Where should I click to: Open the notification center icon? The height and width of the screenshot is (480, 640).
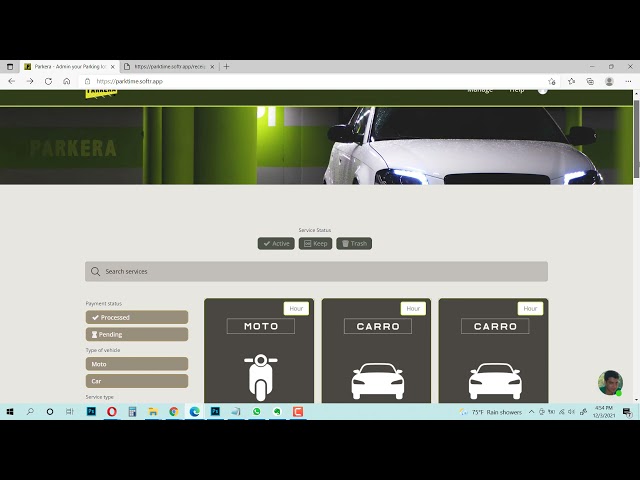coord(627,412)
